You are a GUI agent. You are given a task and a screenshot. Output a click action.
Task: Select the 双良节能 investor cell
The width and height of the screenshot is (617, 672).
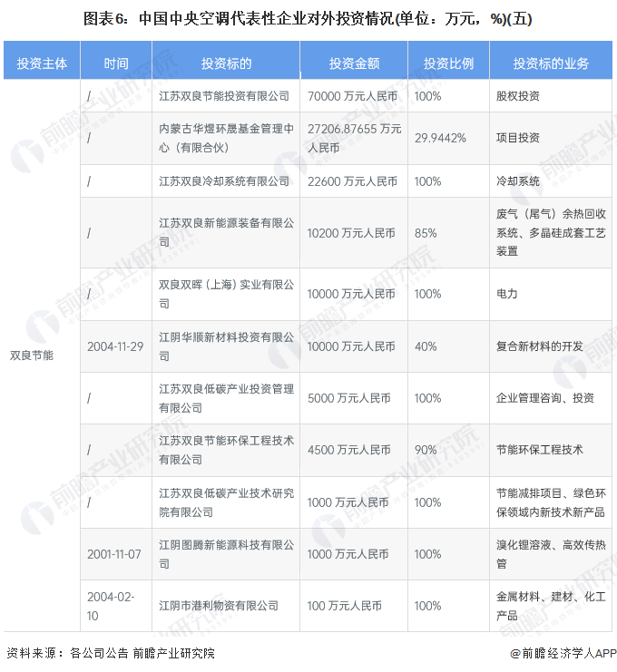32,355
